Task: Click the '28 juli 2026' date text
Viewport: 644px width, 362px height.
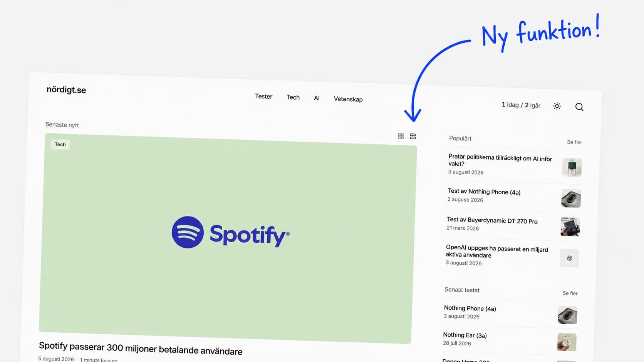Action: (x=457, y=343)
